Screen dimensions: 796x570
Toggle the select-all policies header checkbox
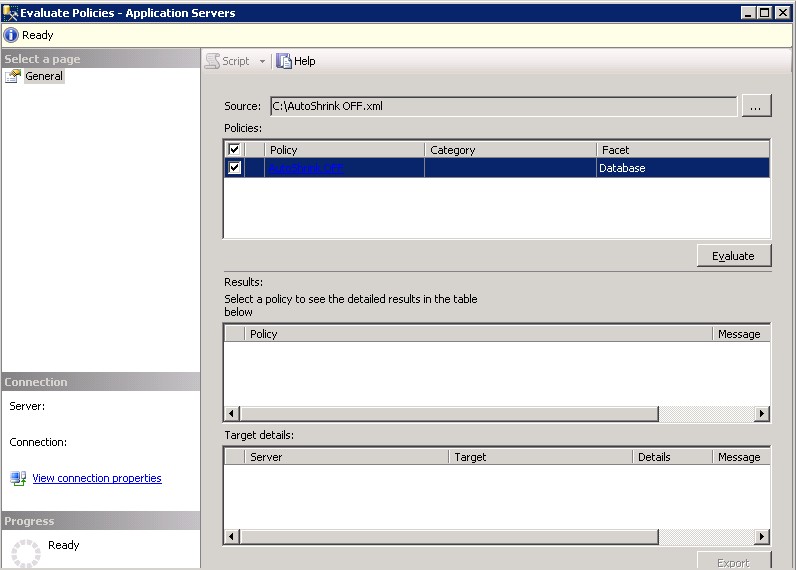point(234,149)
